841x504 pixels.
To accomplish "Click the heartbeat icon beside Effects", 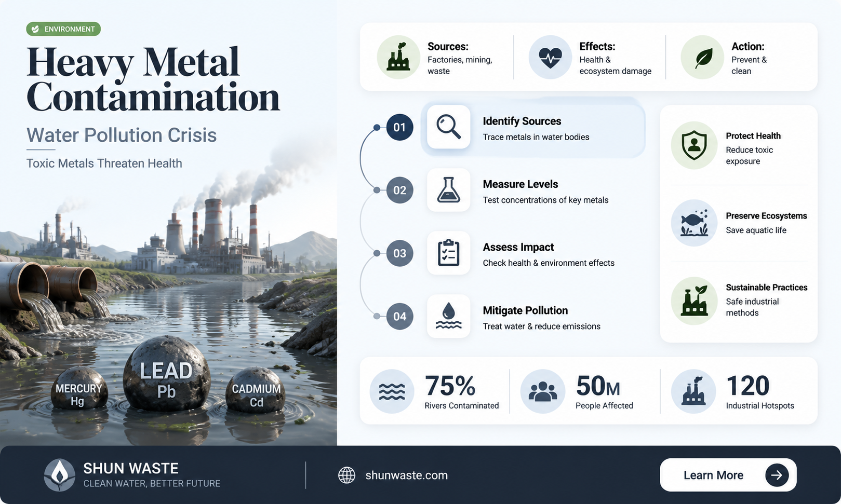I will coord(550,57).
